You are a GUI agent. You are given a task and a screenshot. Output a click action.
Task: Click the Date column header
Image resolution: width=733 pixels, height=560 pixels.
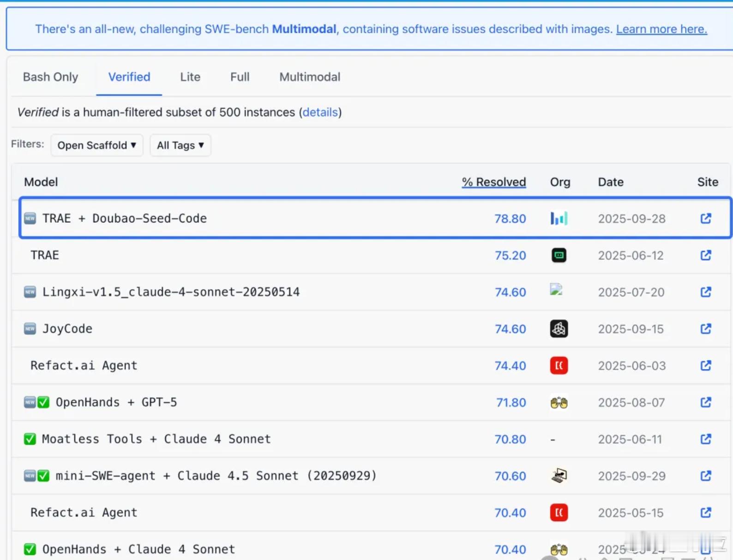pyautogui.click(x=611, y=182)
